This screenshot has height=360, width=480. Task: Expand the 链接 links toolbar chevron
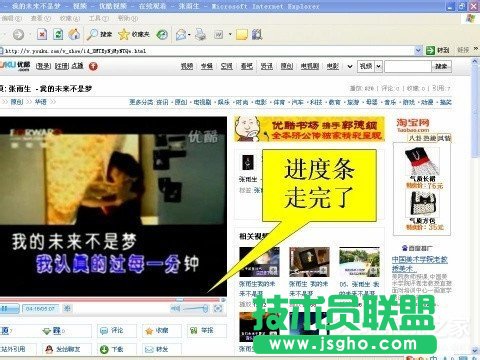coord(476,49)
